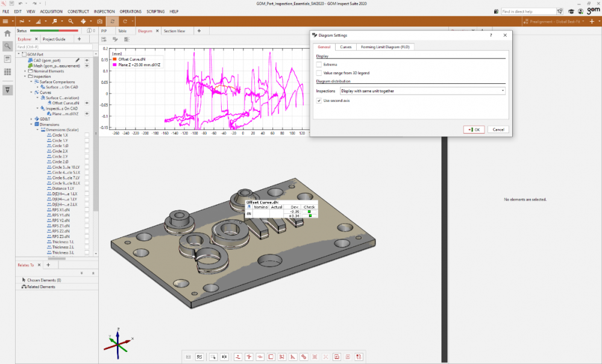Click the grid icon in left sidebar
The width and height of the screenshot is (602, 364).
(x=7, y=72)
